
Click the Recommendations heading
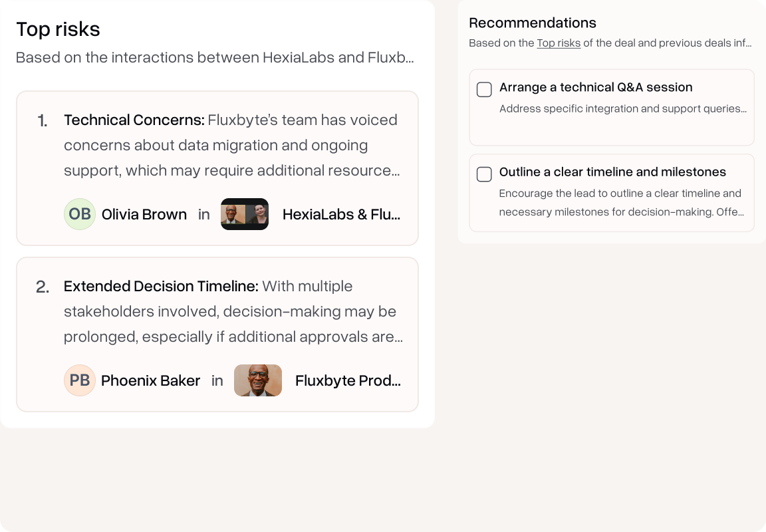533,23
